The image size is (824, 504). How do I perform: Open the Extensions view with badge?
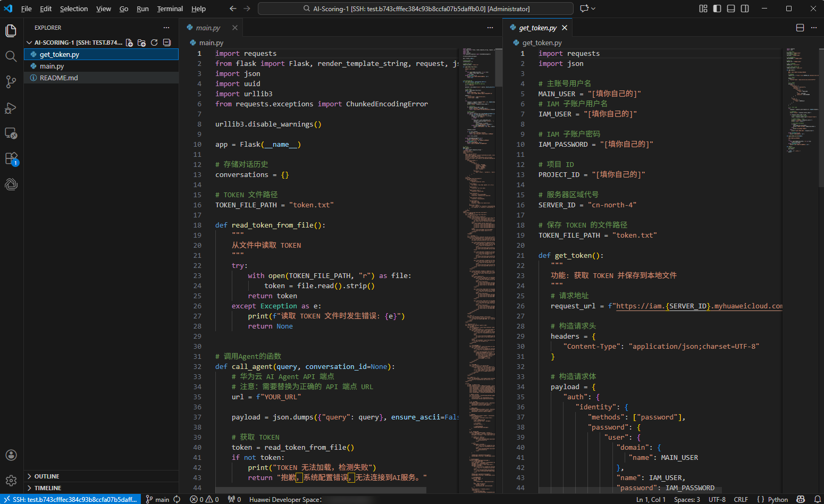tap(11, 159)
